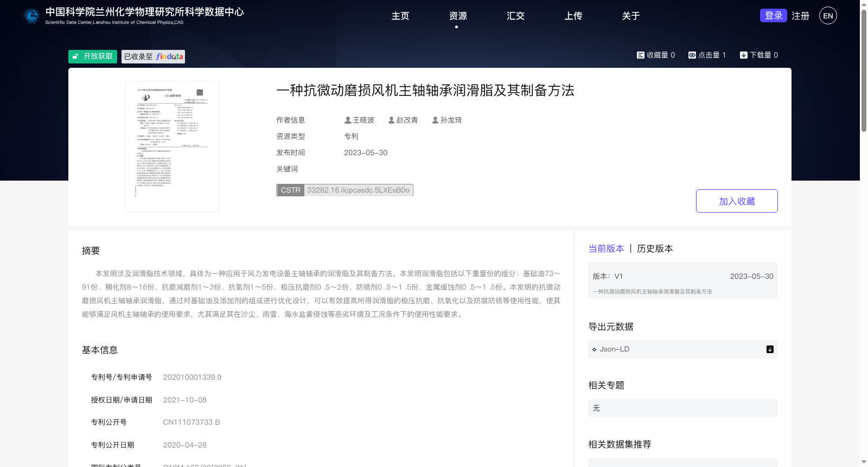Open the patent document thumbnail
Viewport: 868px width, 467px height.
click(x=172, y=147)
